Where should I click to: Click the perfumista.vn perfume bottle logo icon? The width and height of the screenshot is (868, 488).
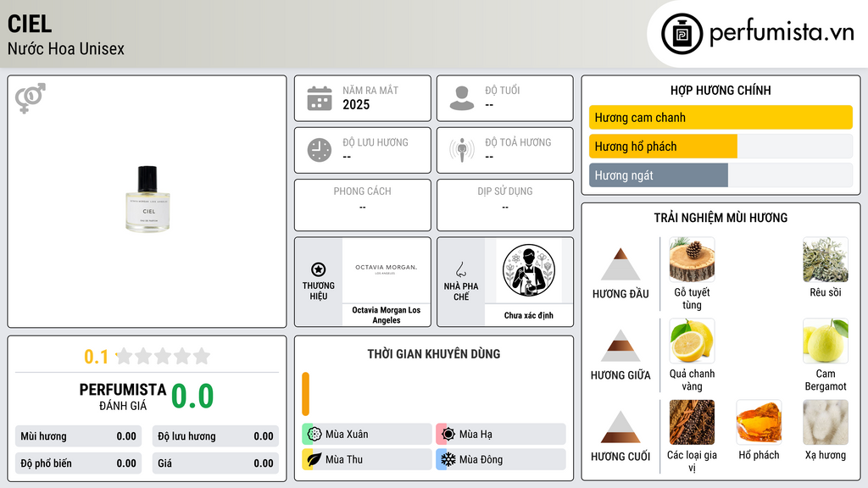click(x=682, y=34)
